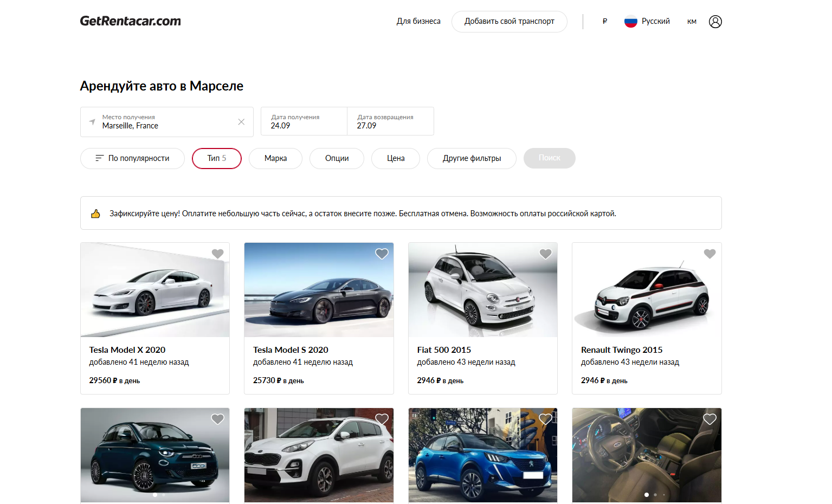Favorite the white Kia SUV listing
This screenshot has width=832, height=504.
(x=382, y=419)
